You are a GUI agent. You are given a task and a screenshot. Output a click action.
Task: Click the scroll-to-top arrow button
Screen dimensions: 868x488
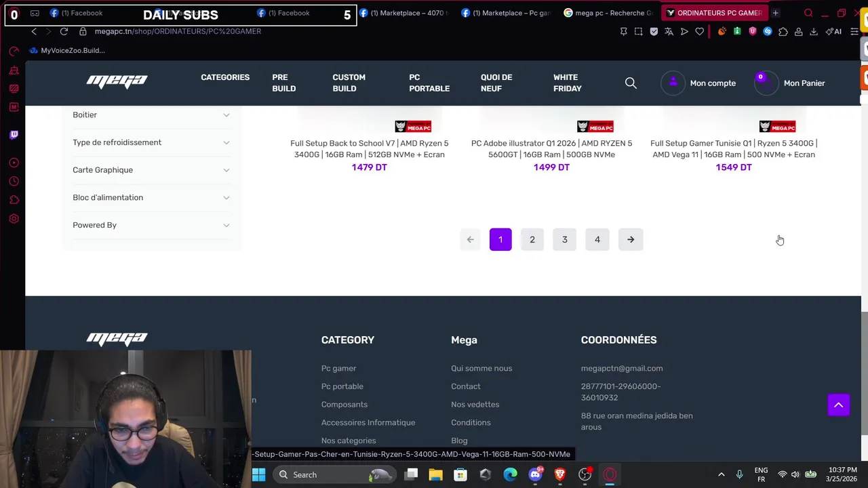838,405
